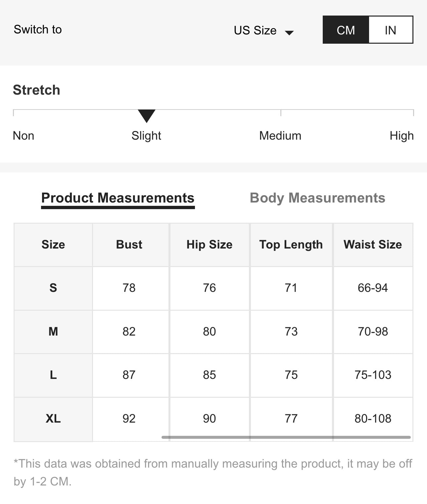Click the High stretch label
This screenshot has height=504, width=427.
402,136
